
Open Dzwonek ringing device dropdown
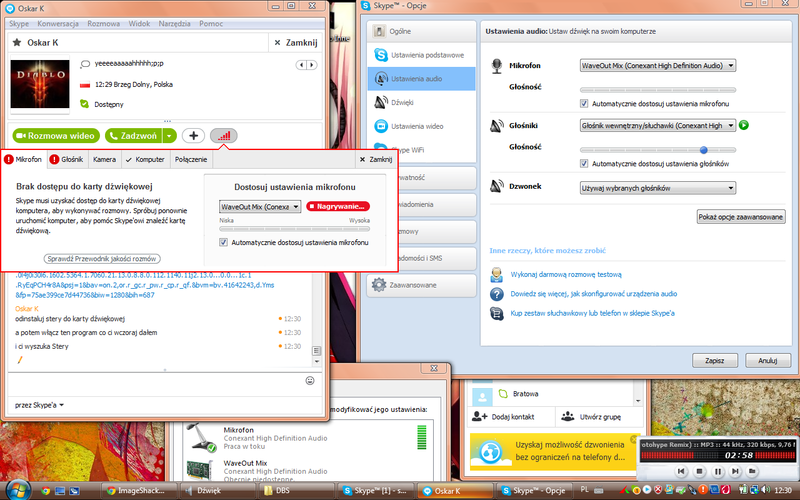(x=658, y=188)
